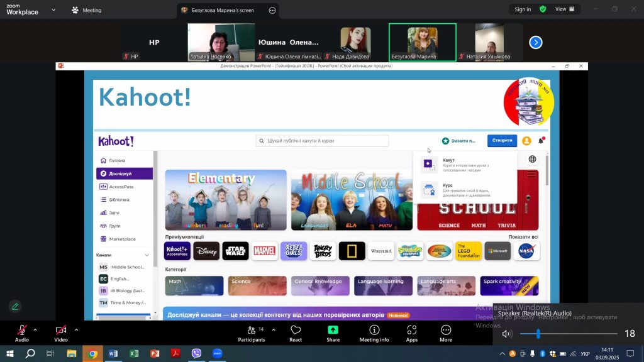
Task: Open the Kahoot notifications bell
Action: [541, 140]
